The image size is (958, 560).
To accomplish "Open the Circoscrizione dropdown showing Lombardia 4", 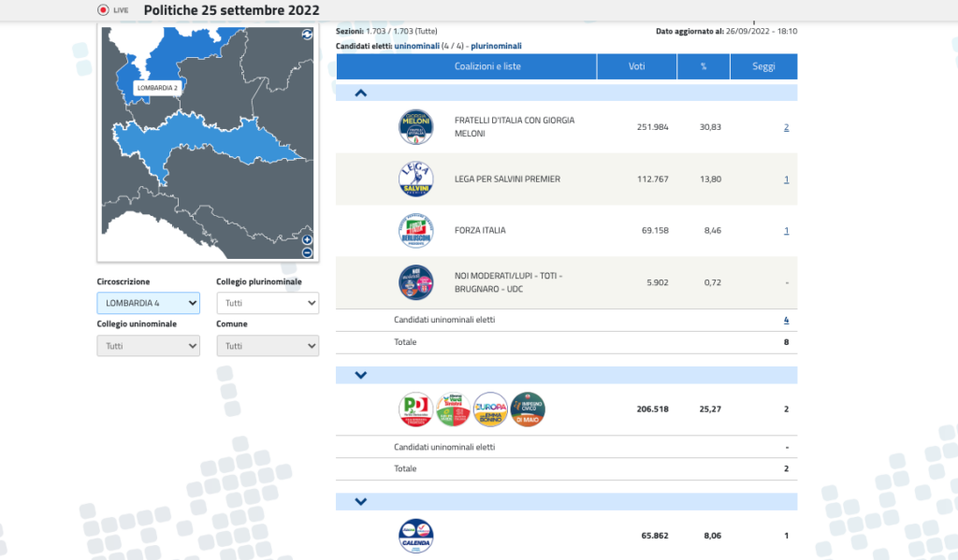I will click(x=149, y=303).
